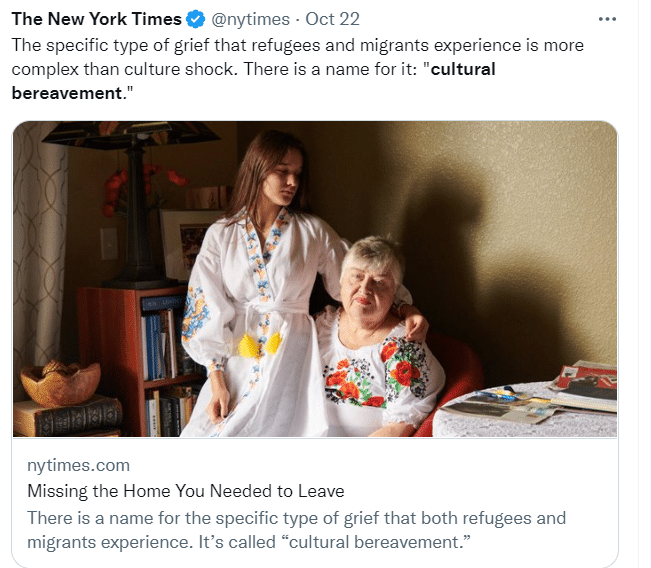Open The New York Times profile name
This screenshot has width=651, height=568.
[96, 19]
